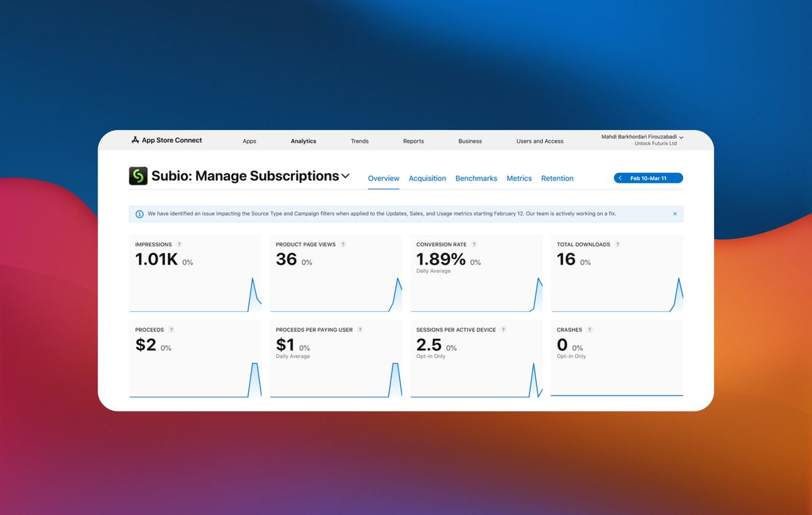The image size is (812, 515).
Task: Switch to the Metrics tab
Action: [x=519, y=179]
